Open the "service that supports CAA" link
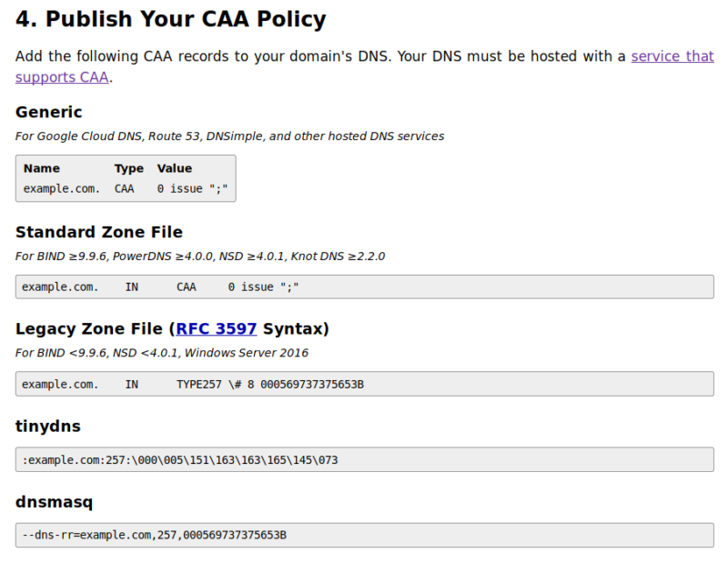Screen dimensions: 728x563 click(672, 56)
